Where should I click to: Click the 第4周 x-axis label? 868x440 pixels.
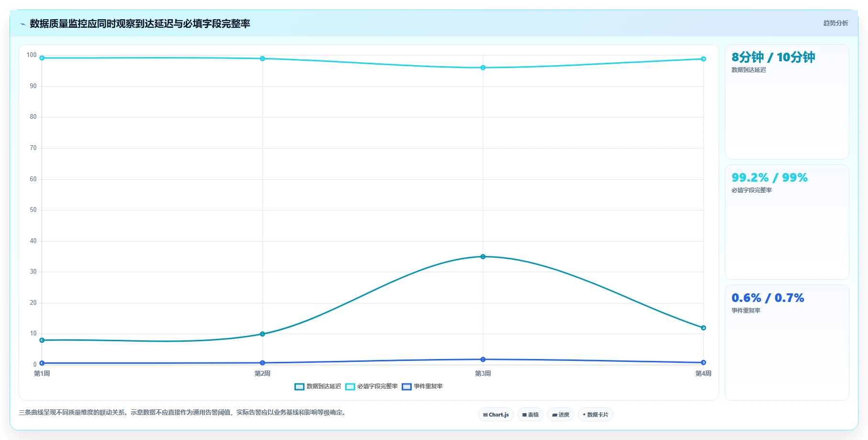tap(703, 373)
